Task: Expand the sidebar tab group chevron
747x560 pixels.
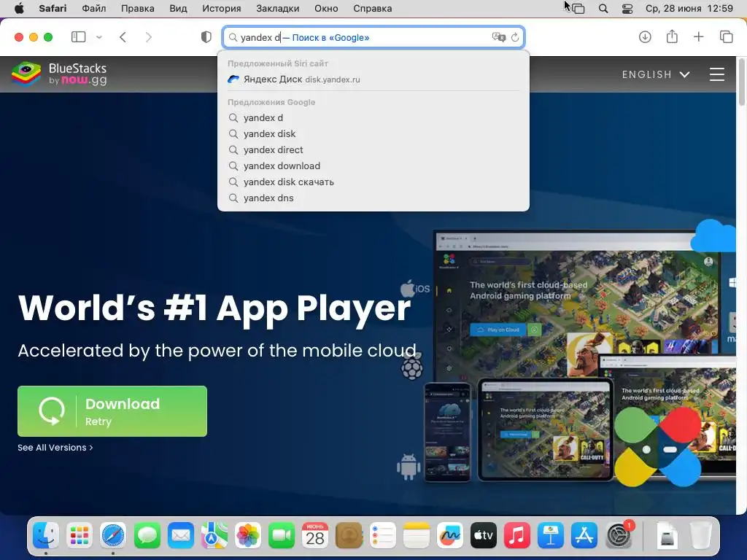Action: [99, 37]
